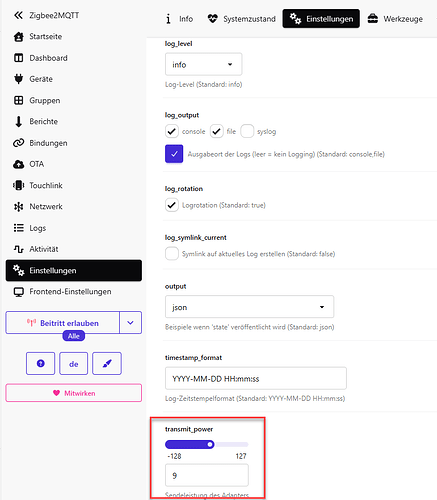Viewport: 437px width, 500px height.
Task: Open the Geräte plug icon
Action: coord(19,79)
